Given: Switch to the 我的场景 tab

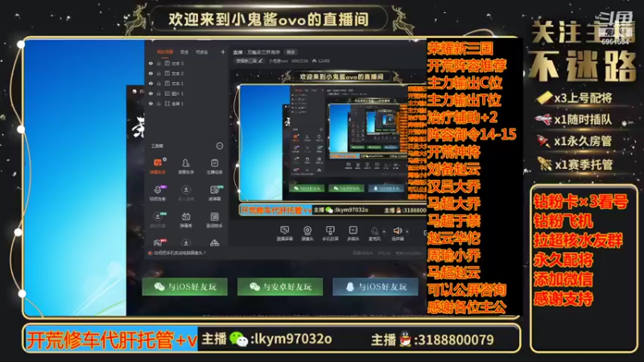Looking at the screenshot, I should 165,52.
